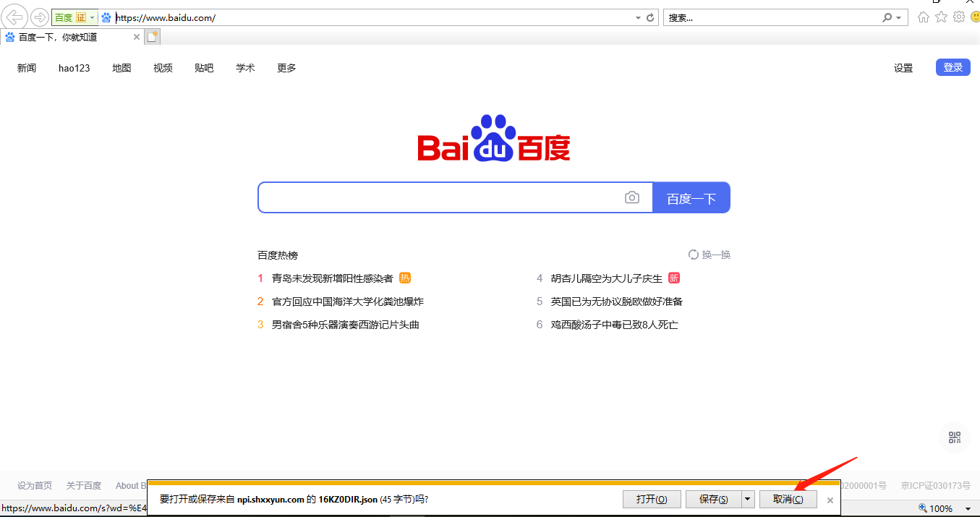Click the camera image search icon
The width and height of the screenshot is (980, 517).
click(x=632, y=197)
